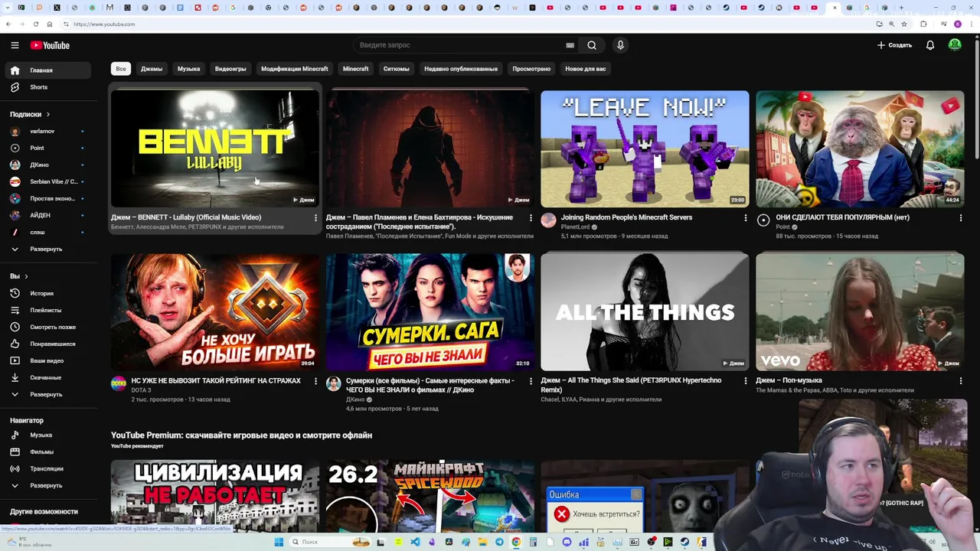Expand the Навигатор section with Развернуть
Image resolution: width=980 pixels, height=551 pixels.
click(48, 485)
